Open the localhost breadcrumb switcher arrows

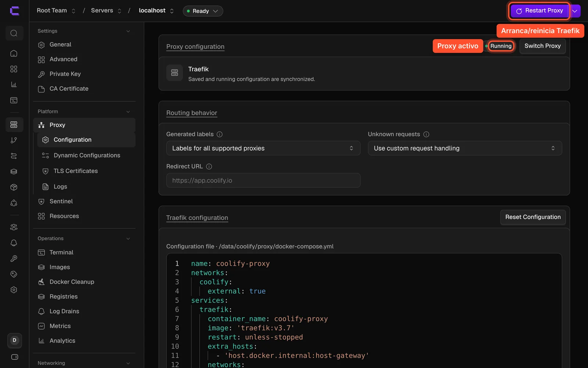point(172,11)
